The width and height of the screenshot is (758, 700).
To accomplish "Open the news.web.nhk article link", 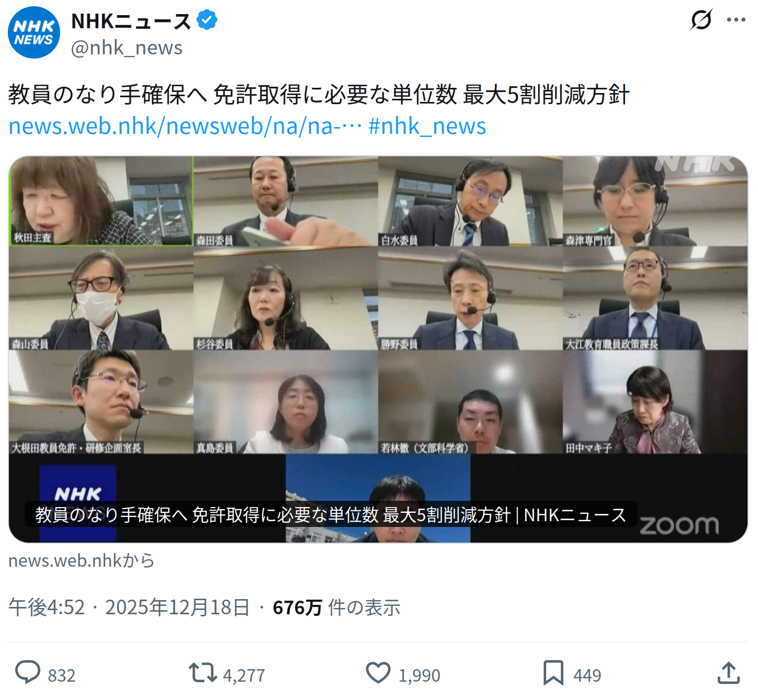I will pos(185,126).
